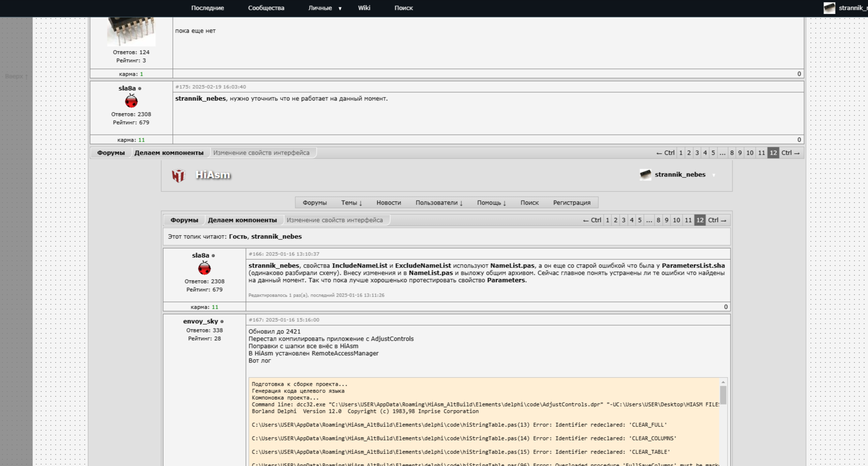Viewport: 868px width, 466px height.
Task: Open the dropdown arrow next to strannik_nebes in the header
Action: [714, 175]
